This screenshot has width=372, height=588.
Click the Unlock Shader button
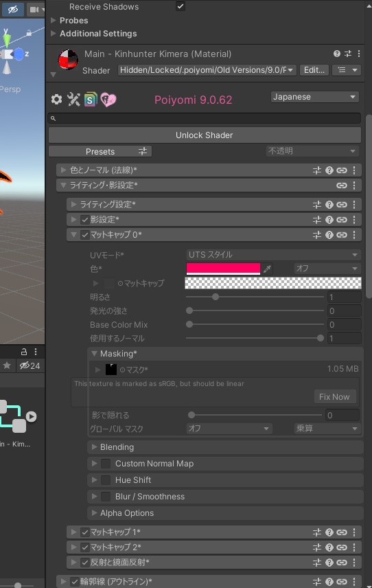[x=205, y=135]
